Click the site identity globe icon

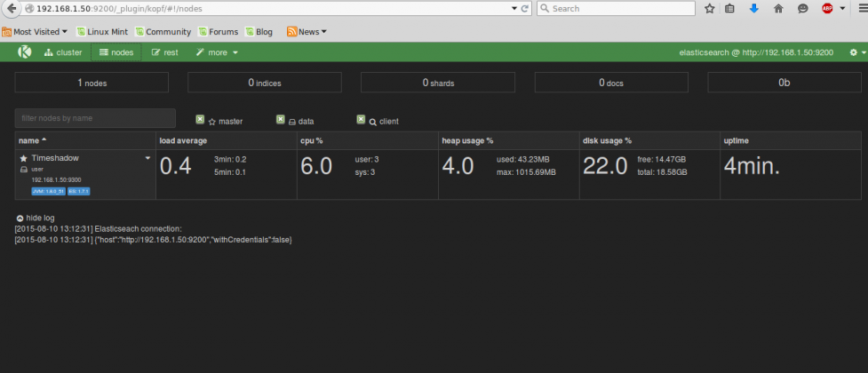[29, 8]
